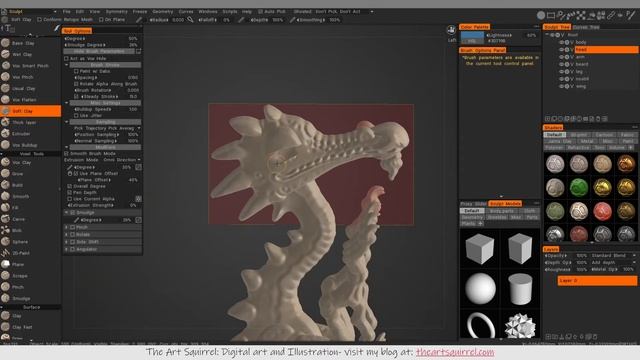Toggle Paint w/ Dabs checkbox
The width and height of the screenshot is (640, 360).
[76, 71]
